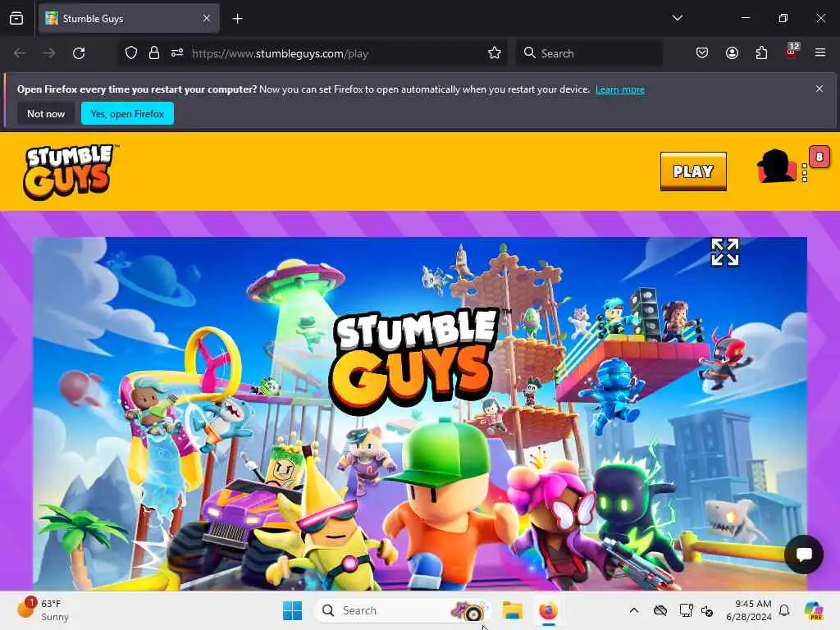This screenshot has height=630, width=840.
Task: Open the clock showing 9:45 AM
Action: pos(749,610)
